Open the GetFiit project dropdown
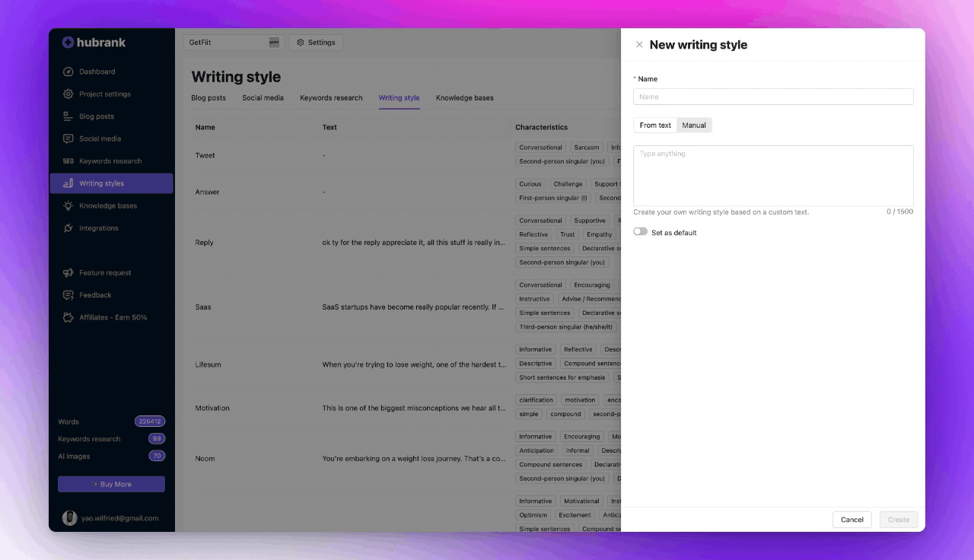The height and width of the screenshot is (560, 974). pos(234,43)
